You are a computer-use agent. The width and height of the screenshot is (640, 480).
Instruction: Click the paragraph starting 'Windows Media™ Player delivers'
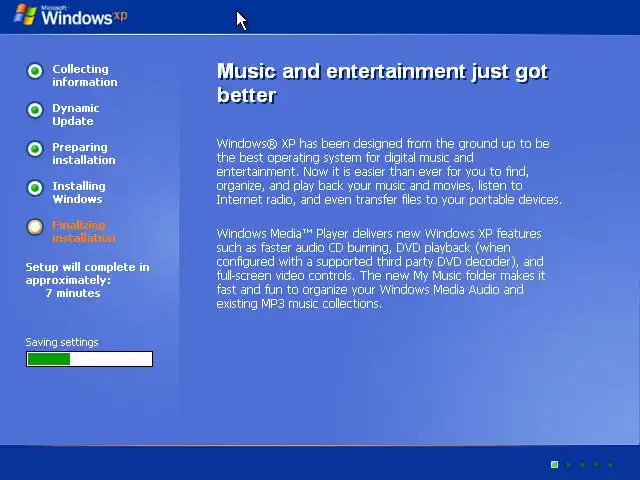(x=381, y=269)
